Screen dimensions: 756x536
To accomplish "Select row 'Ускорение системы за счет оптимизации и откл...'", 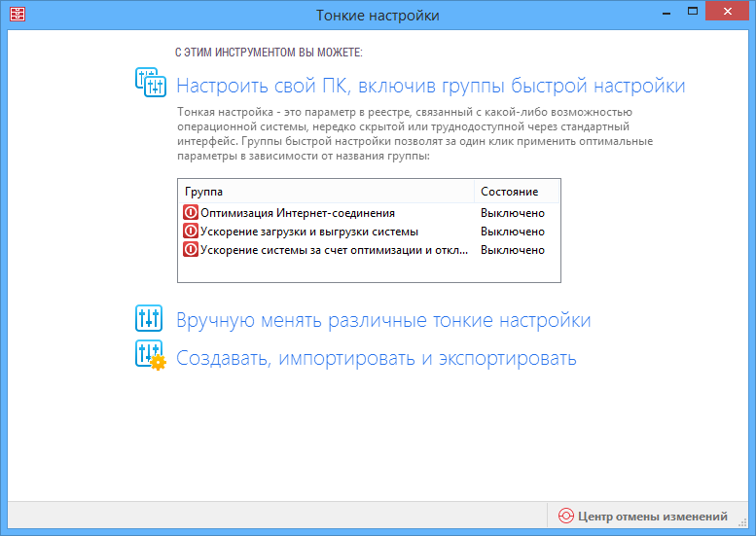I will click(369, 250).
